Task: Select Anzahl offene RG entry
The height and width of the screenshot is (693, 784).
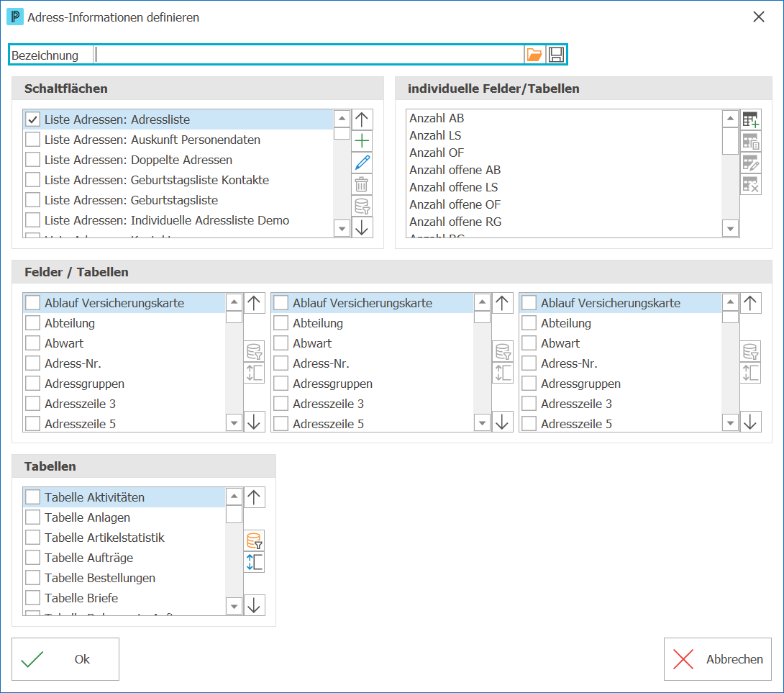Action: point(565,222)
